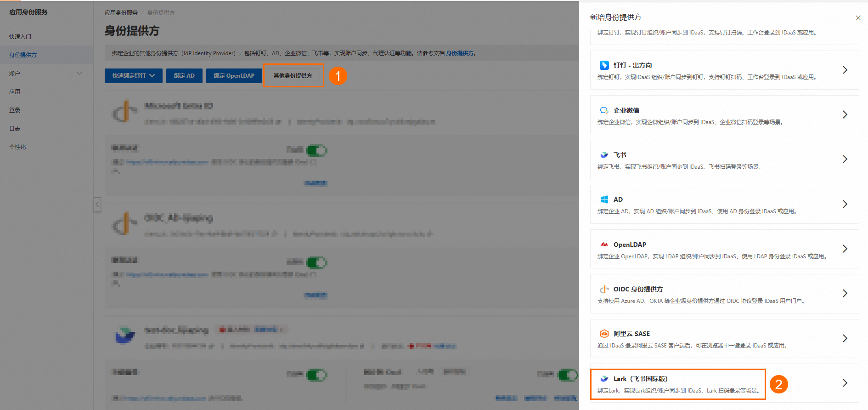The width and height of the screenshot is (868, 410).
Task: Open 快速入门 in the sidebar
Action: [20, 36]
